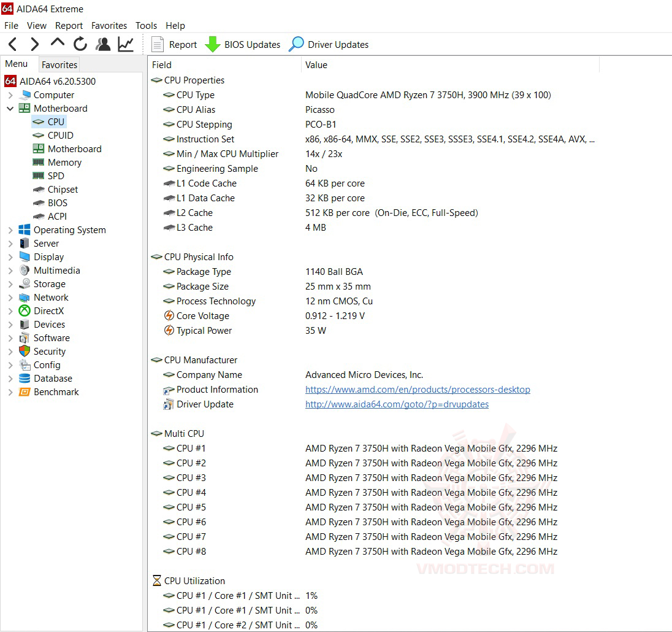Select the Typical Power row
Viewport: 672px width, 632px height.
click(x=373, y=331)
